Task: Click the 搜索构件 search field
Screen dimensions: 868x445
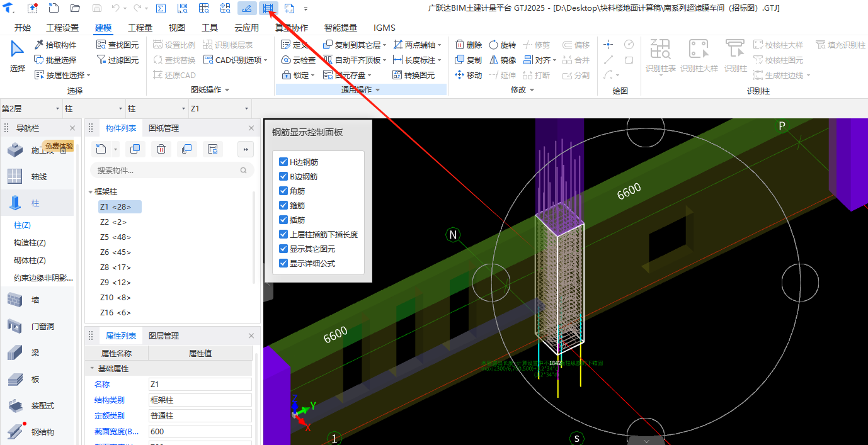Action: click(172, 170)
